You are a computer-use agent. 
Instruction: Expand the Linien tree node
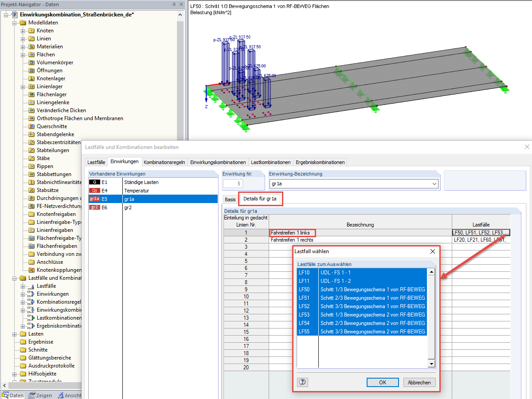point(23,39)
